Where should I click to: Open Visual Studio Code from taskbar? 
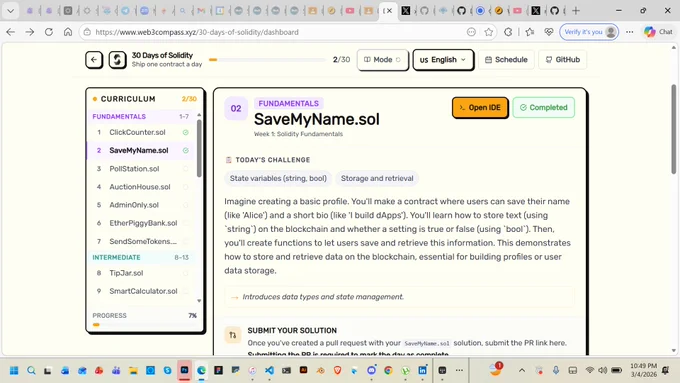[x=269, y=370]
